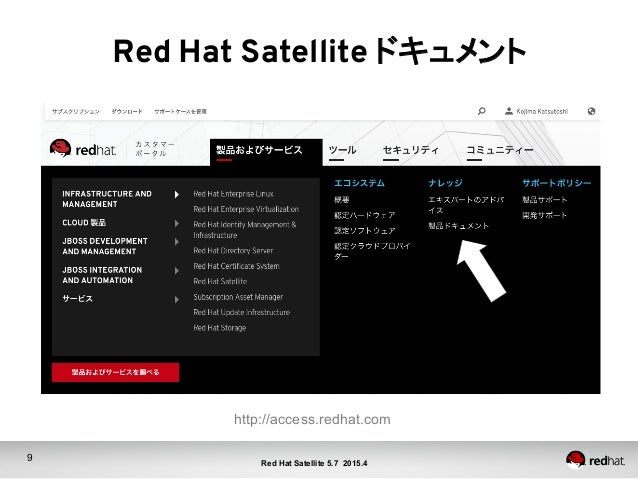Open the サポートポリシー heading
The image size is (638, 479).
coord(557,183)
